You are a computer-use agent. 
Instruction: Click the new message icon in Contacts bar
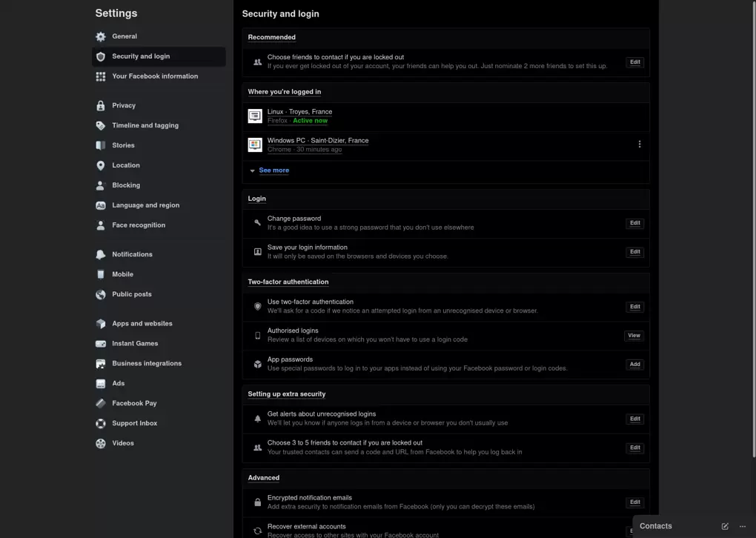coord(725,526)
